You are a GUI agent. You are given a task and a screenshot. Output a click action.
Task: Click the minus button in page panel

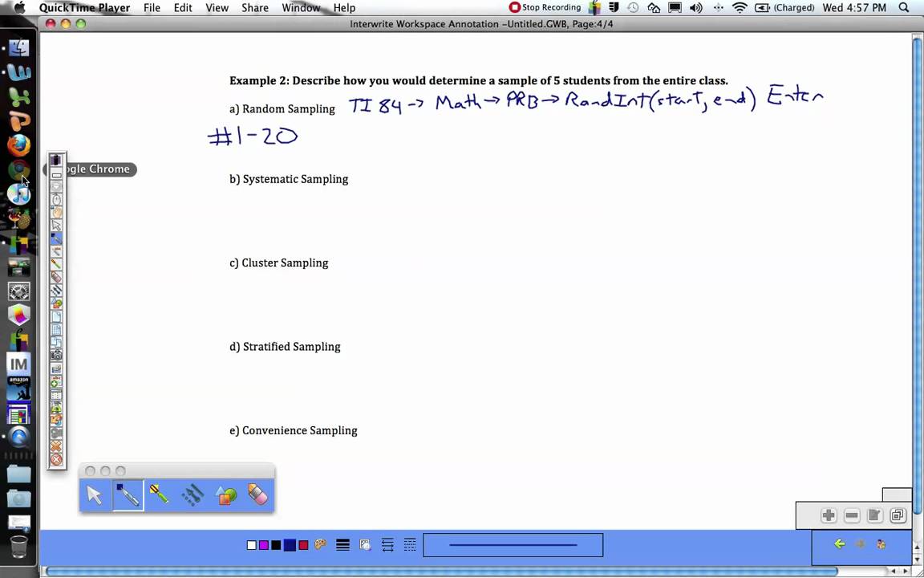(x=852, y=515)
